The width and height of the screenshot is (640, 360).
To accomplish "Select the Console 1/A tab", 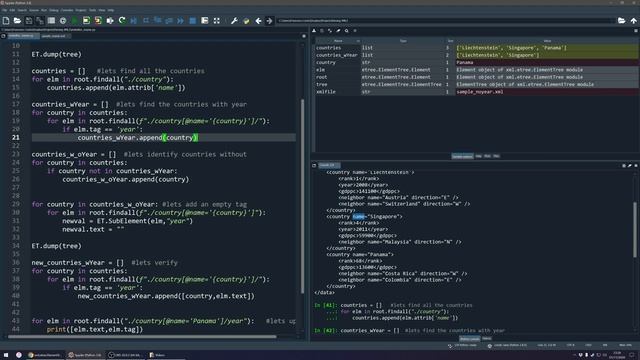I will coord(328,165).
